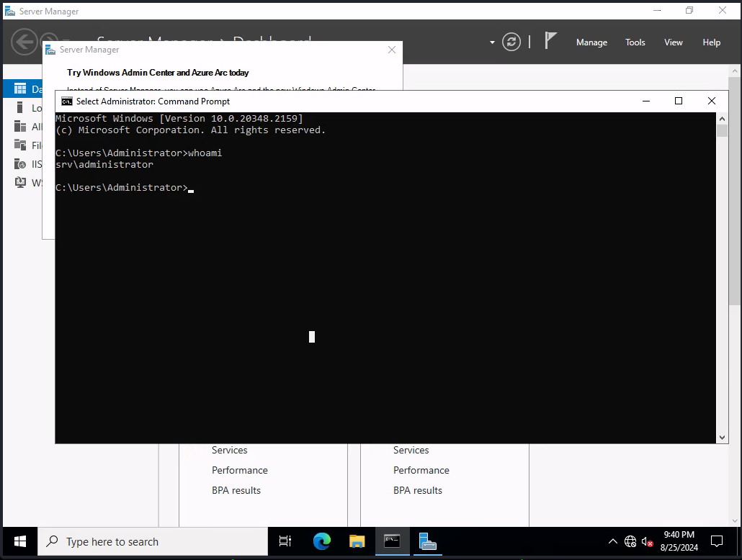Close the Windows Admin Center popup
This screenshot has width=742, height=560.
tap(392, 50)
